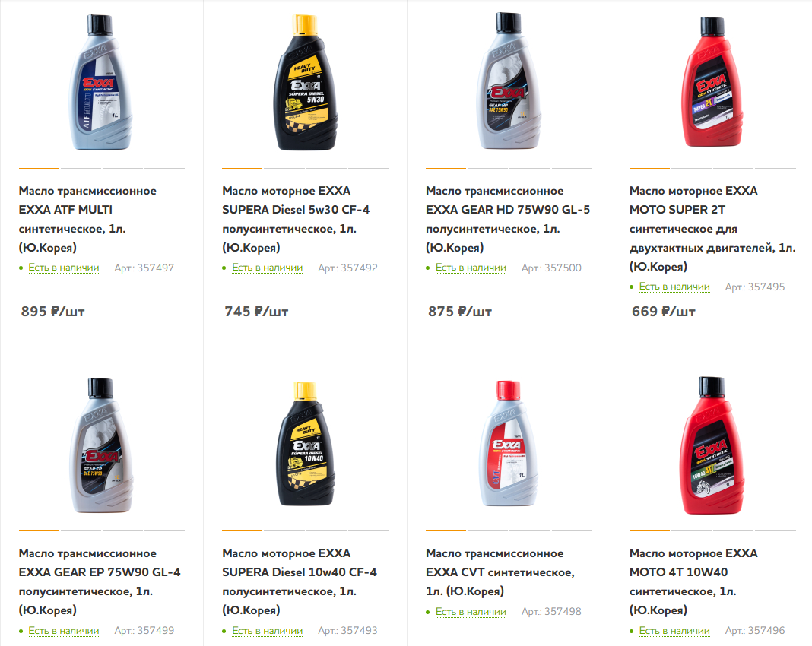Open the SUPERA Diesel 10w40 bottle image
Screen dimensions: 812x646
305,445
